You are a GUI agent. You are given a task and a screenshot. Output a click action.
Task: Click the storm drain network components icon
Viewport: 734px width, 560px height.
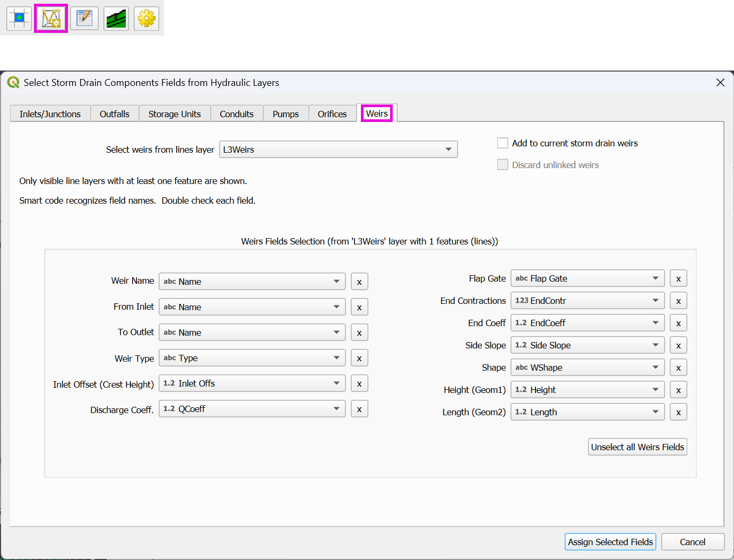click(x=51, y=19)
